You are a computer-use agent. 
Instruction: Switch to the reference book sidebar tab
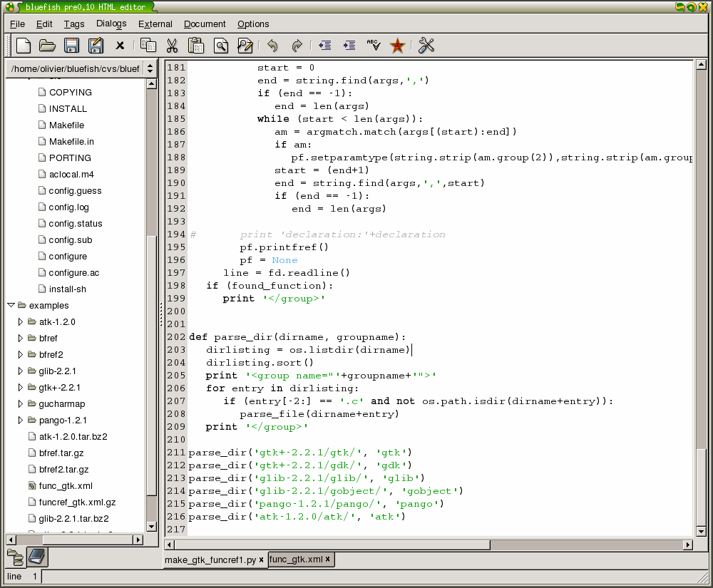36,557
